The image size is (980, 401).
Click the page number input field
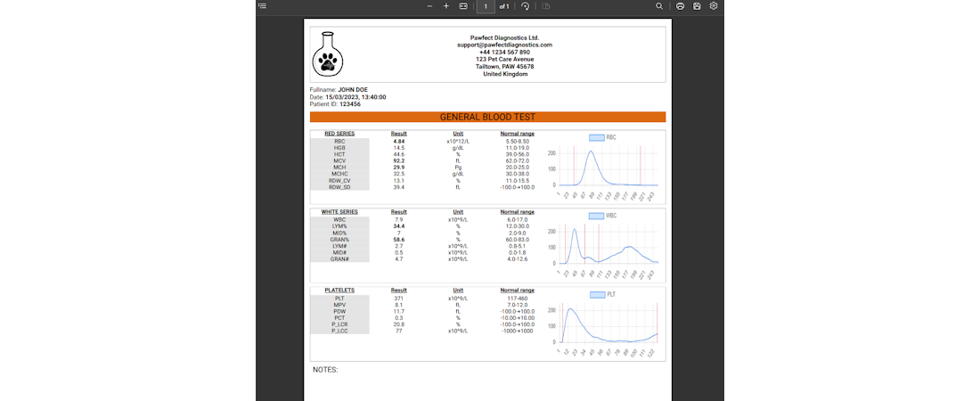(x=486, y=6)
